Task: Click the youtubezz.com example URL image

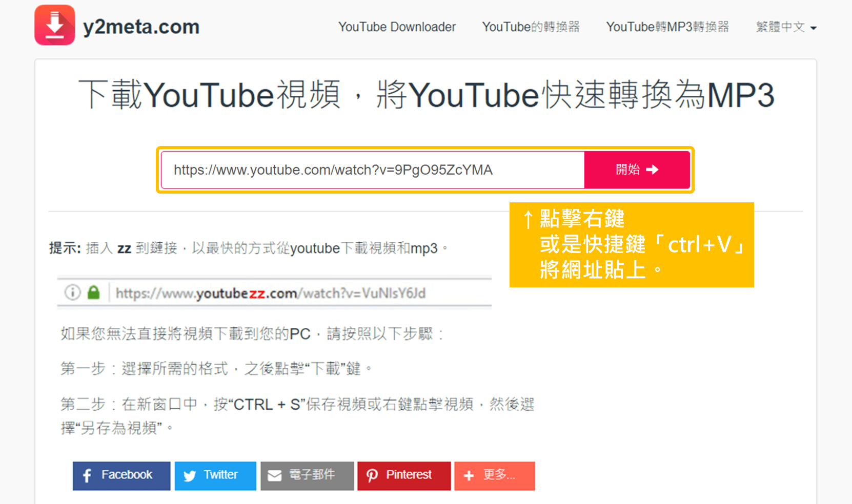Action: 274,292
